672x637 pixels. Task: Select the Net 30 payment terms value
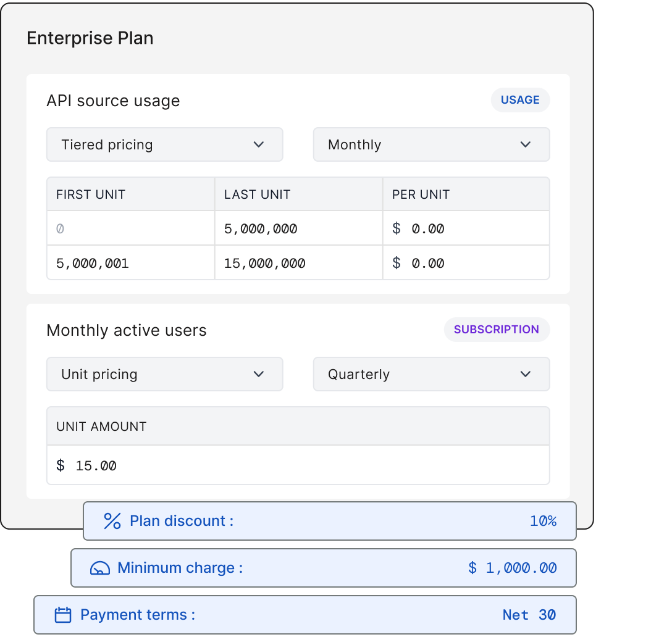coord(529,615)
